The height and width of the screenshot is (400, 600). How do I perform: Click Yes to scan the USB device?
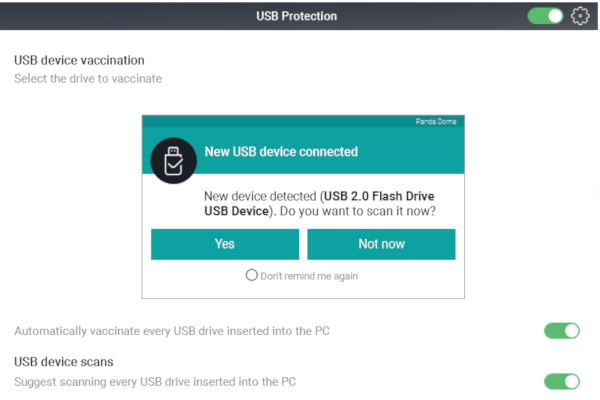pyautogui.click(x=225, y=244)
